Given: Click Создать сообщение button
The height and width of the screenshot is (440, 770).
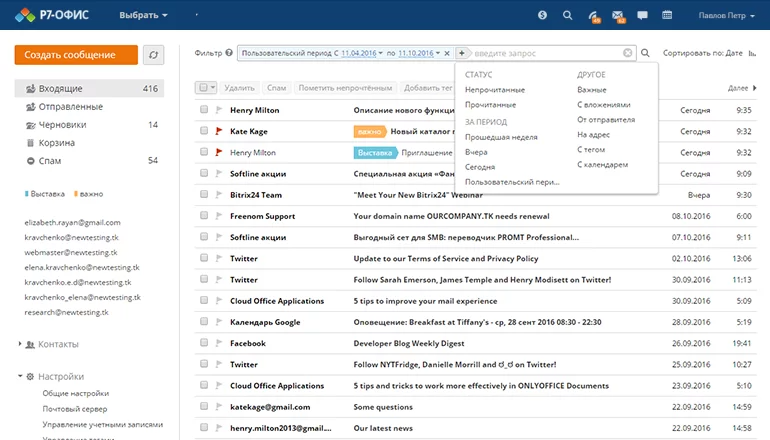Looking at the screenshot, I should (76, 55).
